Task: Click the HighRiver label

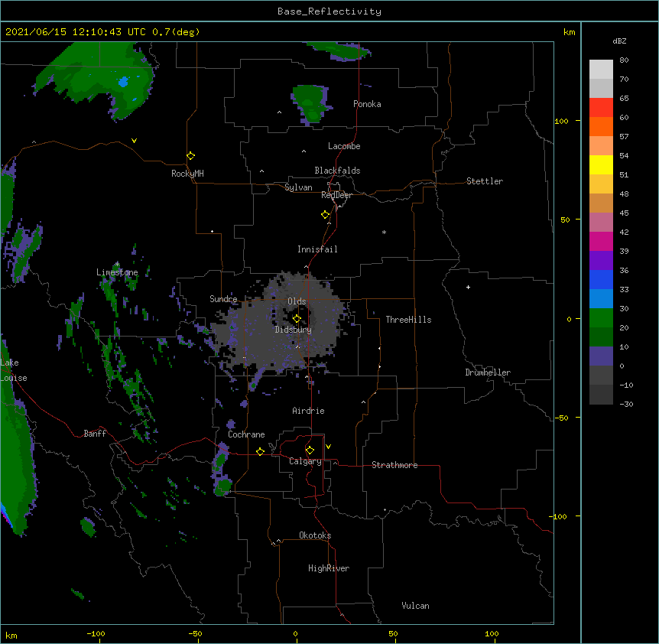Action: (329, 568)
